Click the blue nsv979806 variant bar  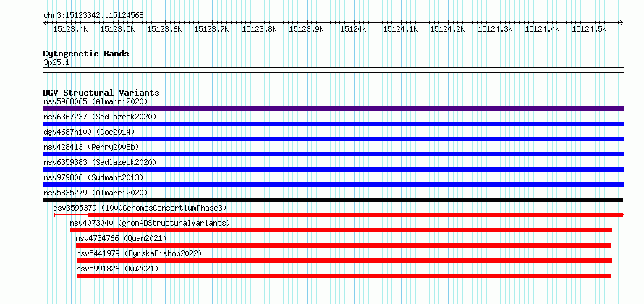pyautogui.click(x=333, y=185)
